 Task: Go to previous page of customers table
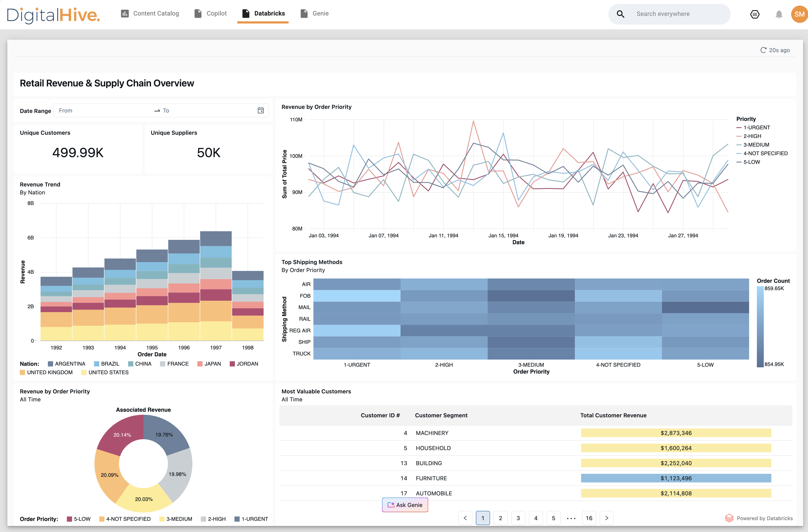click(465, 518)
